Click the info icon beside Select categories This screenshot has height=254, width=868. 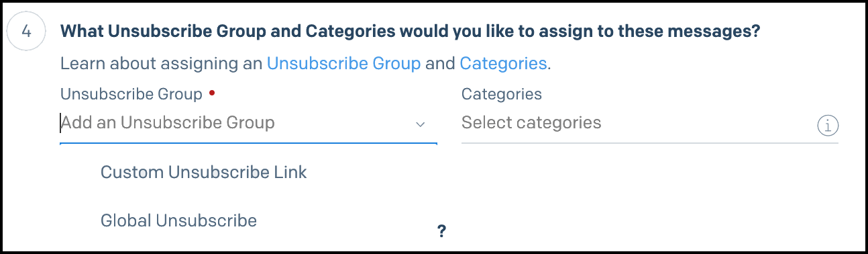828,125
